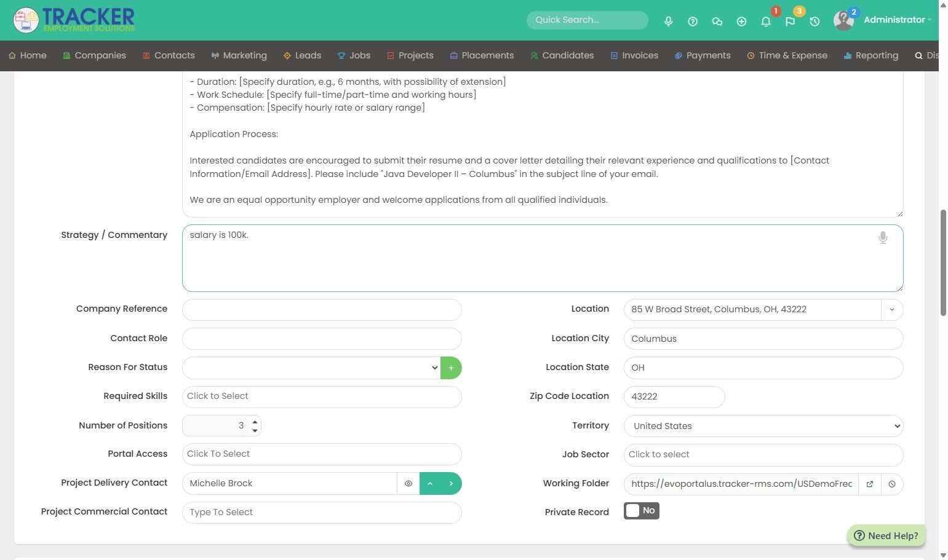The width and height of the screenshot is (948, 560).
Task: Click the microphone icon in top header
Action: (668, 21)
